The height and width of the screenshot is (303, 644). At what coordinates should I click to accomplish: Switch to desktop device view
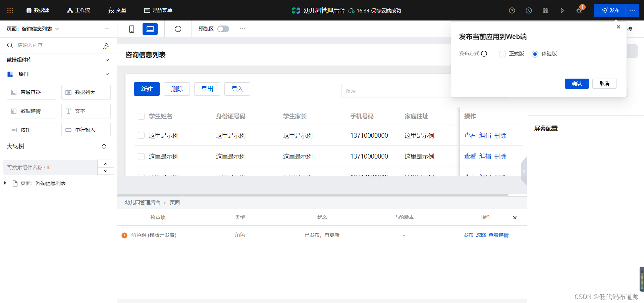(x=150, y=29)
